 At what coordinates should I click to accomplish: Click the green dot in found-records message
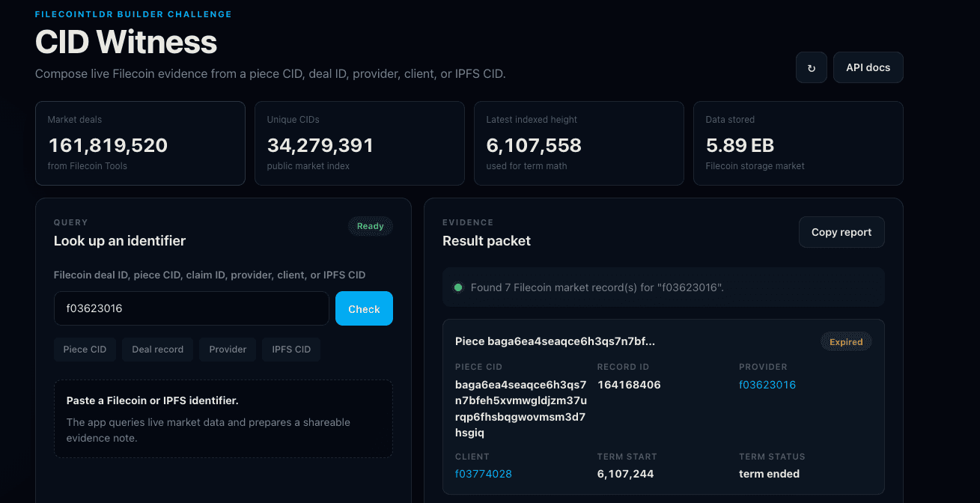[458, 287]
